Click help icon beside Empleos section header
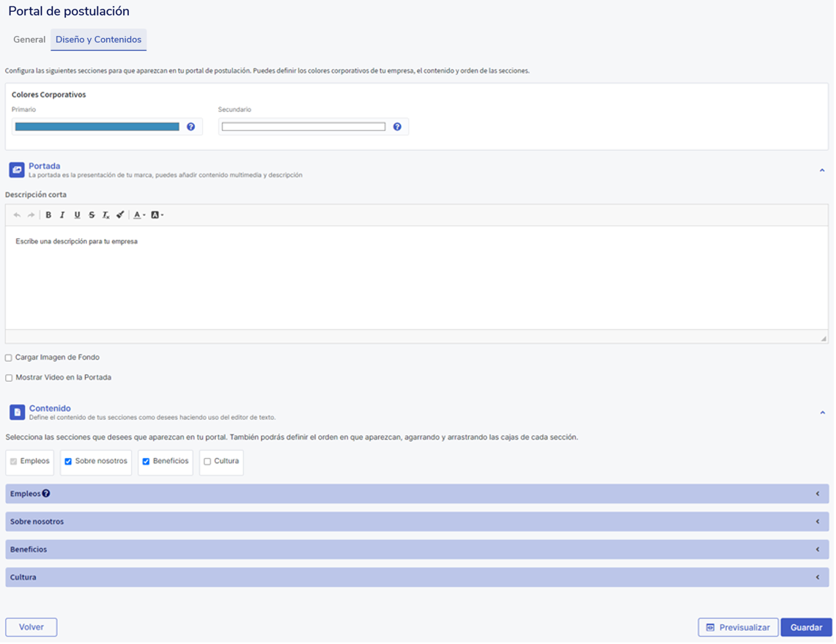 tap(46, 494)
